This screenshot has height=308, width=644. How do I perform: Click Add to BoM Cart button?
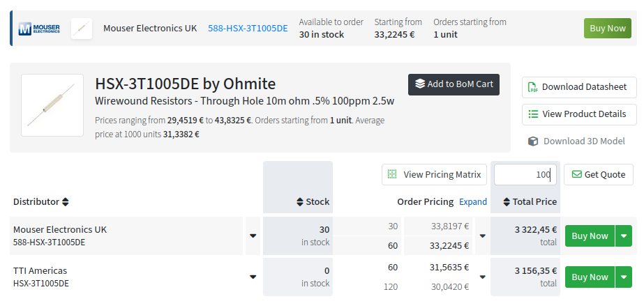(x=454, y=84)
